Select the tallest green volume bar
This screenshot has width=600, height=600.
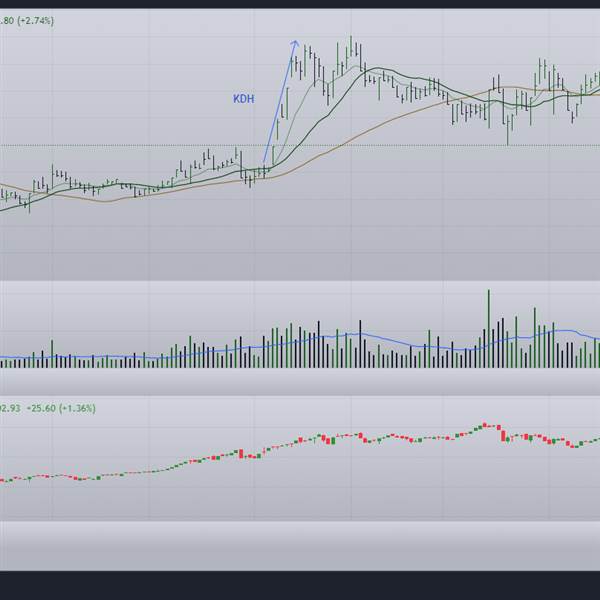[x=489, y=328]
